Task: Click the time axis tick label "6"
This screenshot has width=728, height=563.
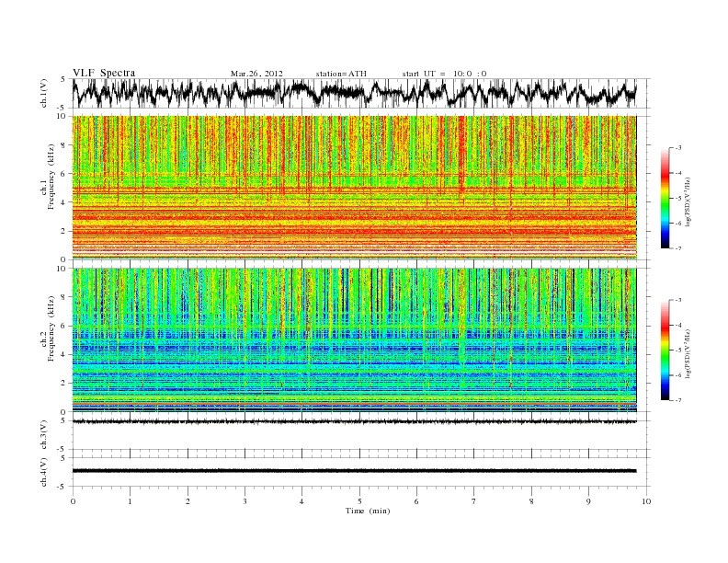Action: 416,501
